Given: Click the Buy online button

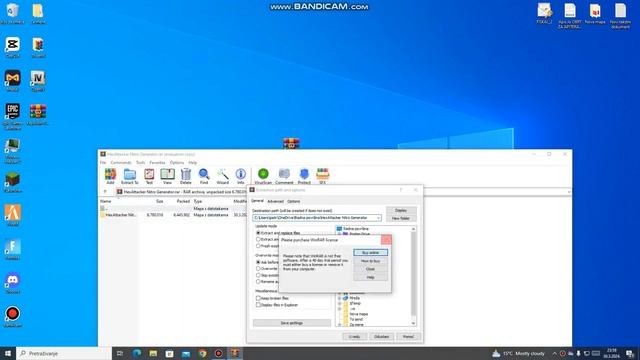Looking at the screenshot, I should click(x=370, y=253).
